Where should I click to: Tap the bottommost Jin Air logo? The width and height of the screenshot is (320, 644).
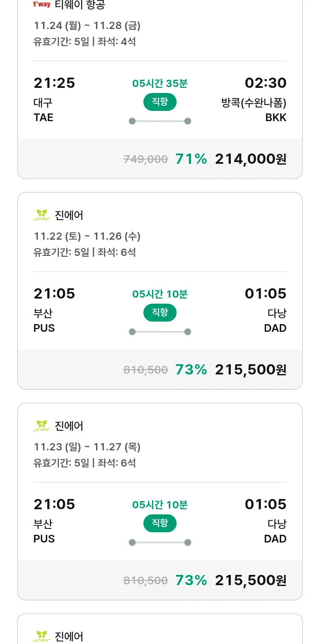click(x=42, y=636)
